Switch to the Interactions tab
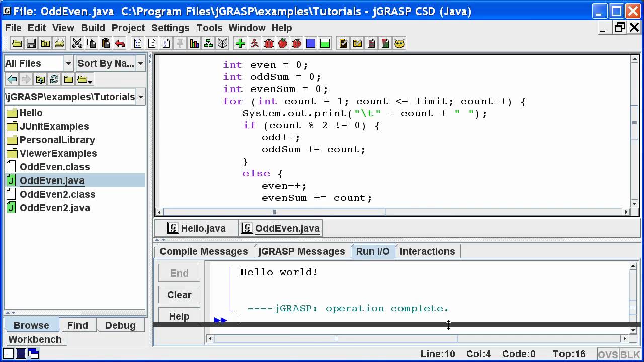This screenshot has width=644, height=362. (x=427, y=251)
